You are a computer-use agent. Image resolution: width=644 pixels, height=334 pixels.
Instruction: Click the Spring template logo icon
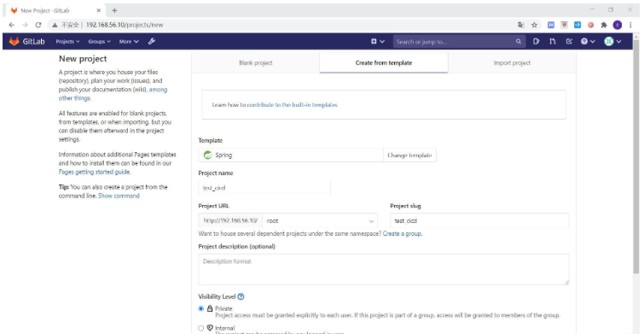point(208,155)
